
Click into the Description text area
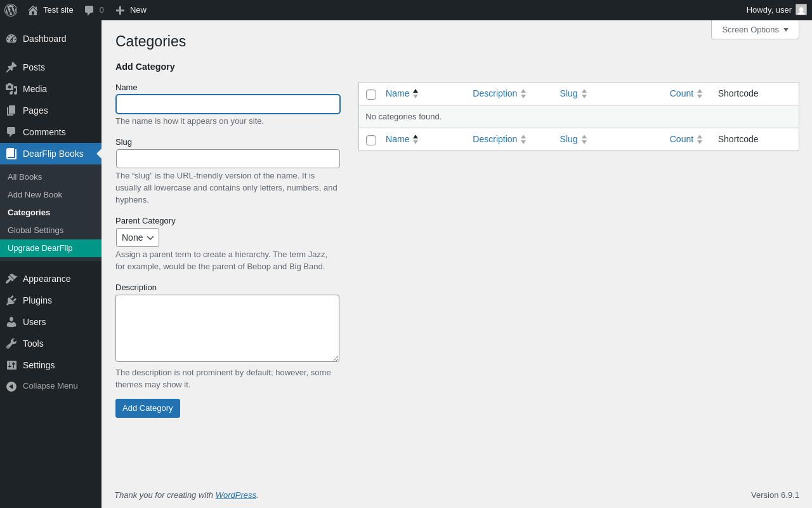227,328
